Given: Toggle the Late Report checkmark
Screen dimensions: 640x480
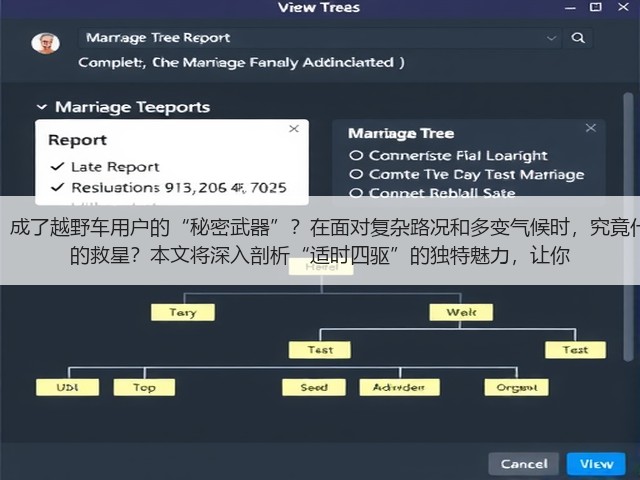Looking at the screenshot, I should point(58,167).
